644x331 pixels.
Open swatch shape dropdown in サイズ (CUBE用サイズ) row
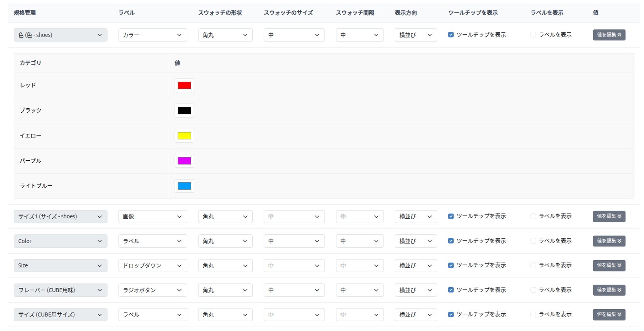click(x=225, y=315)
